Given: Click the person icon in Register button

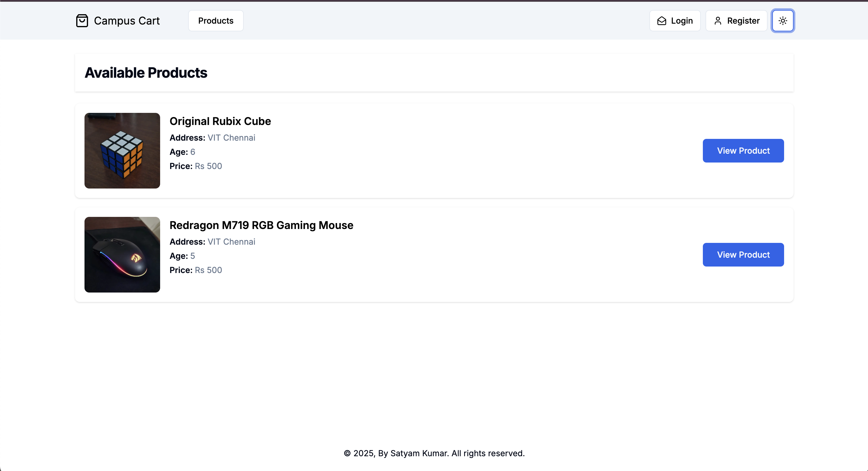Looking at the screenshot, I should 718,21.
